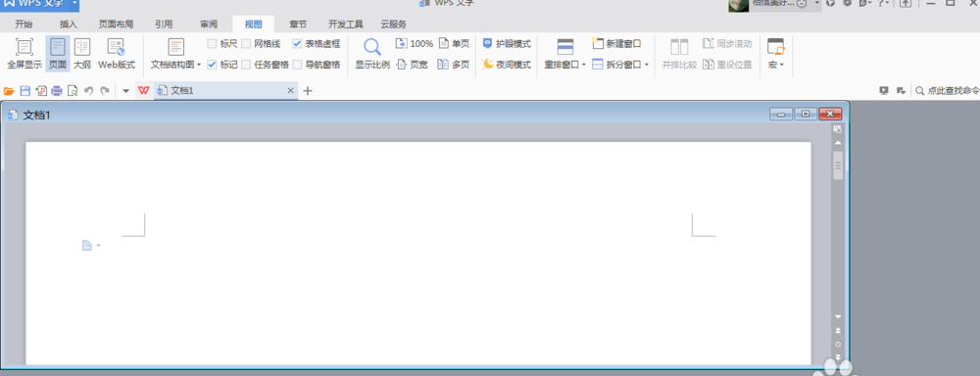Toggle 夜间模式 night mode

[x=507, y=65]
